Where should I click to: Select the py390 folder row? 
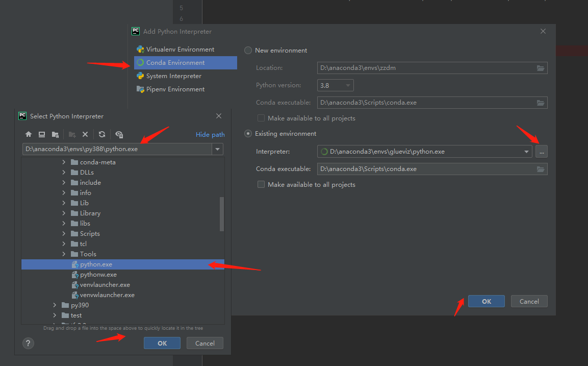point(123,305)
